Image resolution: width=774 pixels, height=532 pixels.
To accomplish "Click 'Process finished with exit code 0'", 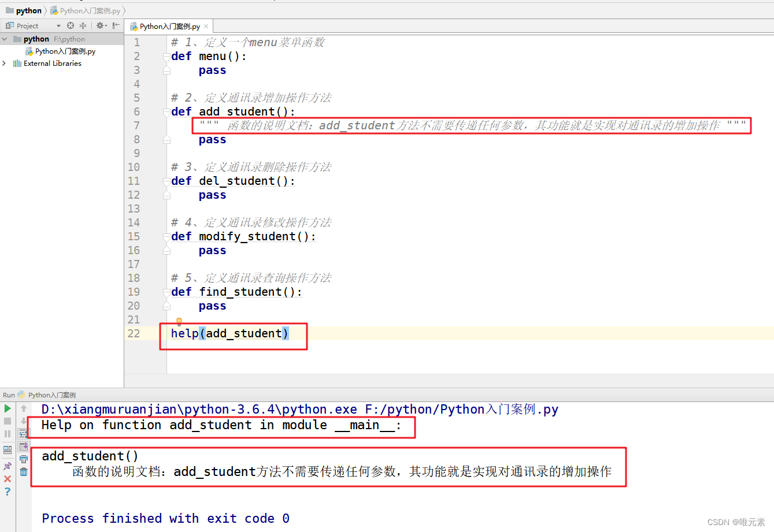I will (165, 519).
